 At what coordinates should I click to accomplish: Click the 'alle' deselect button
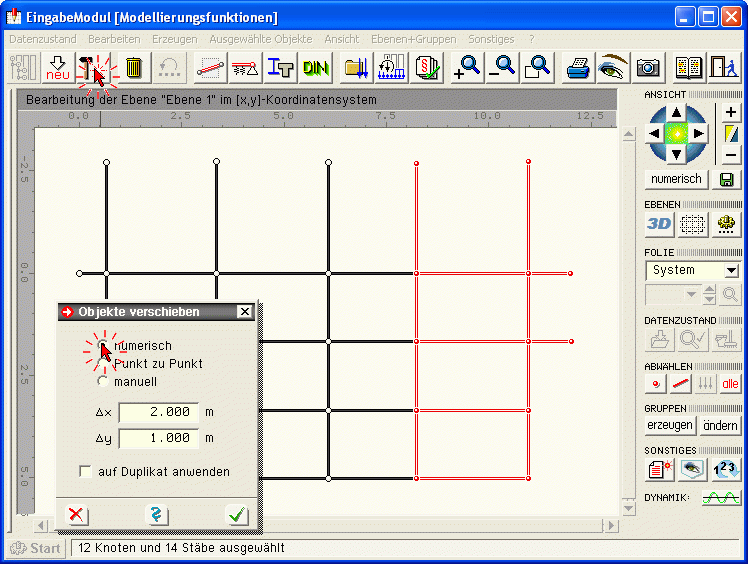(x=730, y=383)
